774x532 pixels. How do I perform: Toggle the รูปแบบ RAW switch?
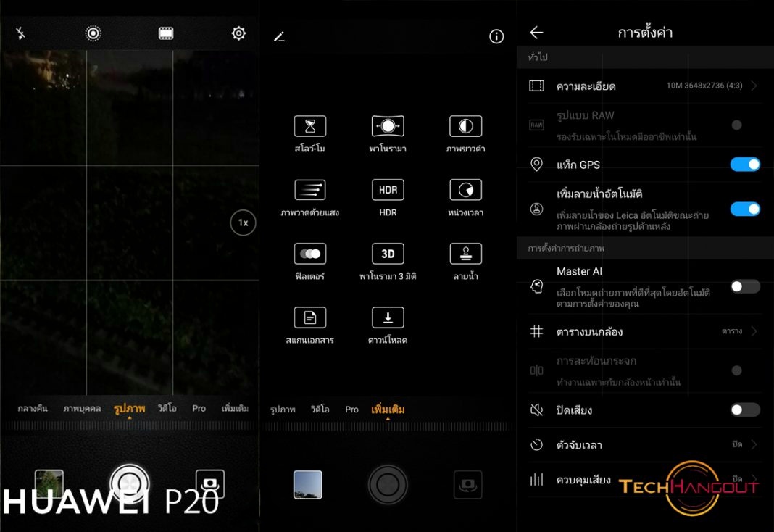tap(736, 125)
